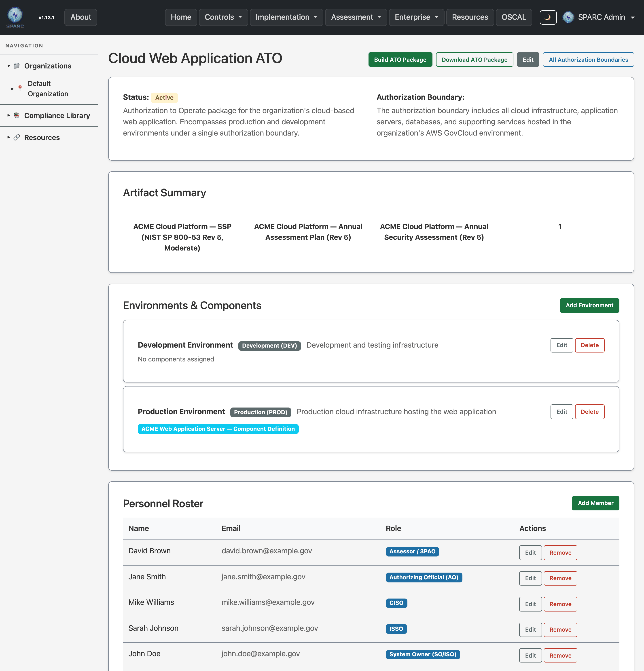The image size is (644, 671).
Task: Click the Annual Assessment Plan artifact
Action: (x=308, y=232)
